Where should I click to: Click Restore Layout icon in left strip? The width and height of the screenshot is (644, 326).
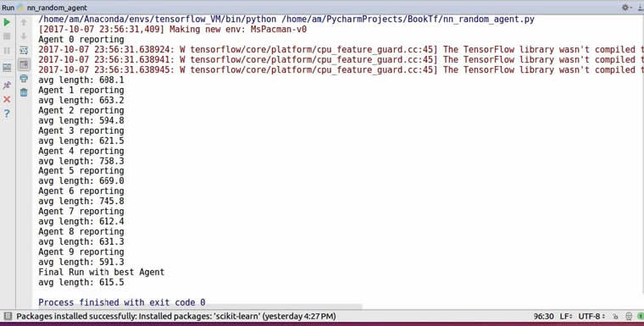7,68
